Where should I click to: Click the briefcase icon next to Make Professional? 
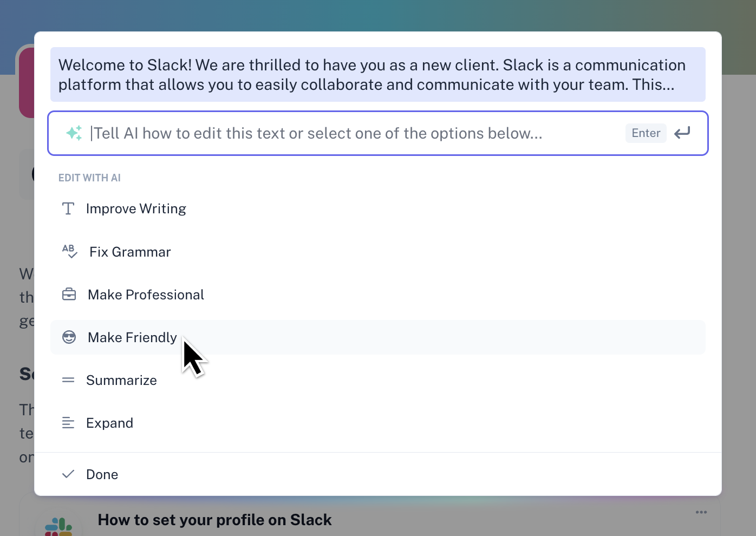(x=69, y=294)
